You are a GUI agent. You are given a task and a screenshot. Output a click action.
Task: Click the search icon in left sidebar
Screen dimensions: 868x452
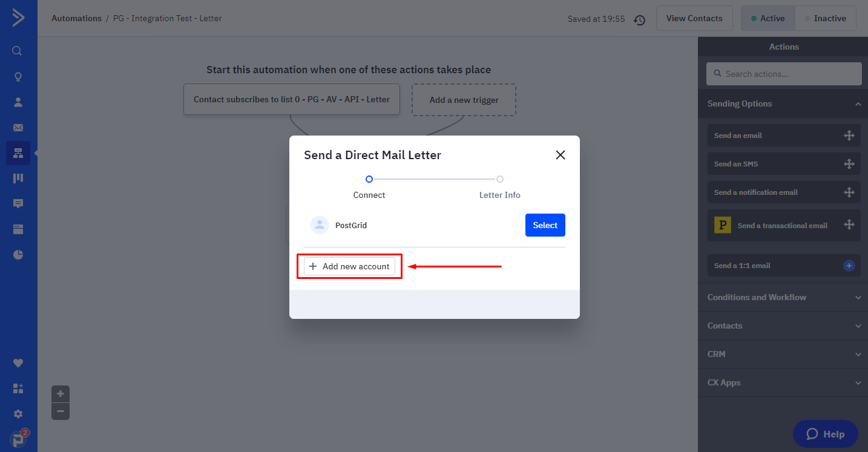(x=18, y=51)
